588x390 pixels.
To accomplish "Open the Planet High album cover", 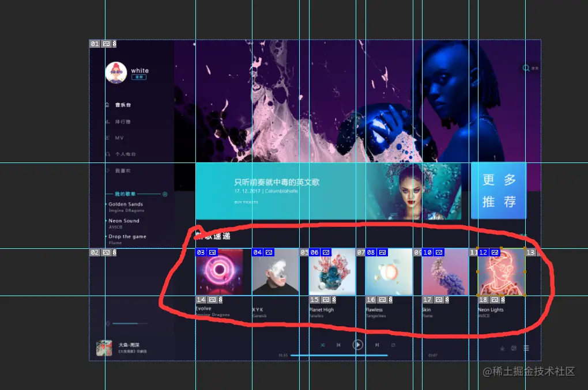I will point(332,272).
